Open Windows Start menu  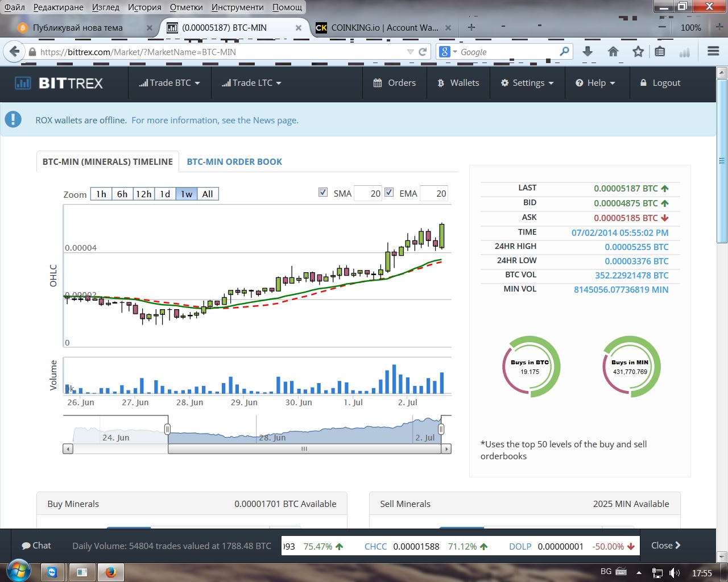click(x=18, y=572)
